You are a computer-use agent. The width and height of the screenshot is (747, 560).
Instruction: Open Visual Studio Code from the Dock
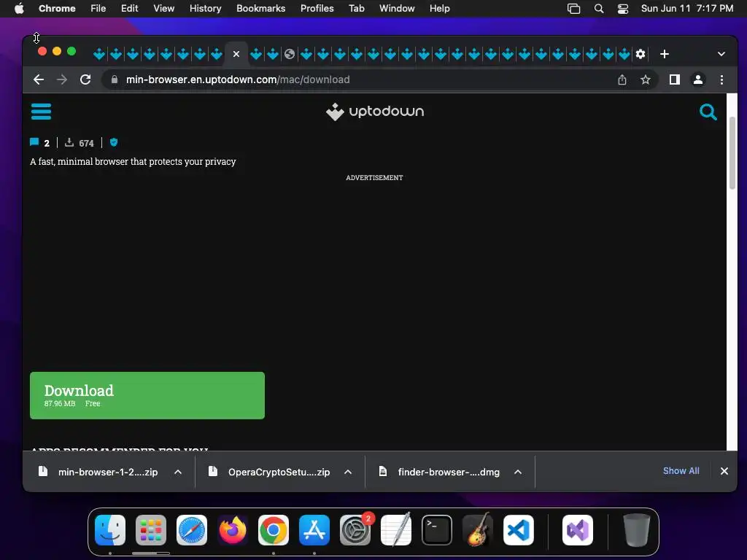tap(519, 530)
